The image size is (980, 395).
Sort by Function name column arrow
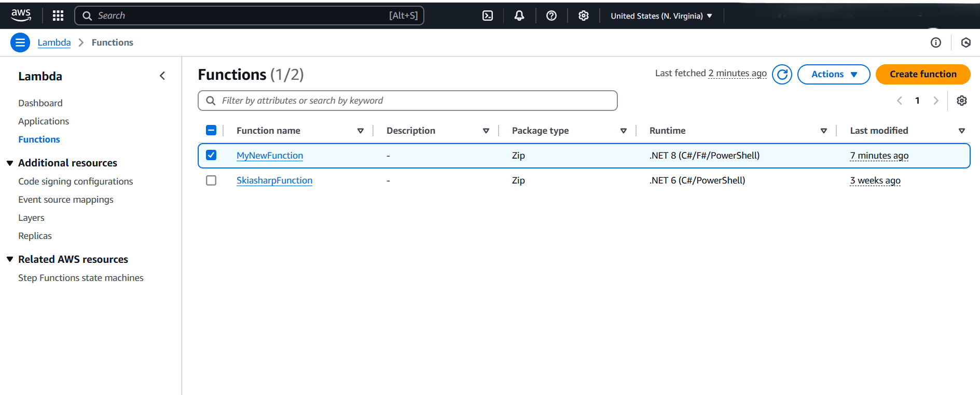point(361,131)
